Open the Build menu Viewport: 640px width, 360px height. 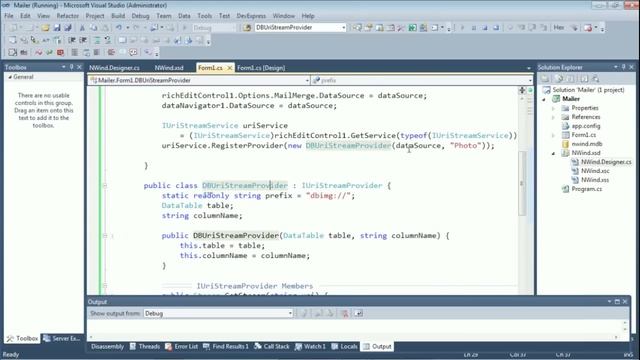pyautogui.click(x=118, y=16)
